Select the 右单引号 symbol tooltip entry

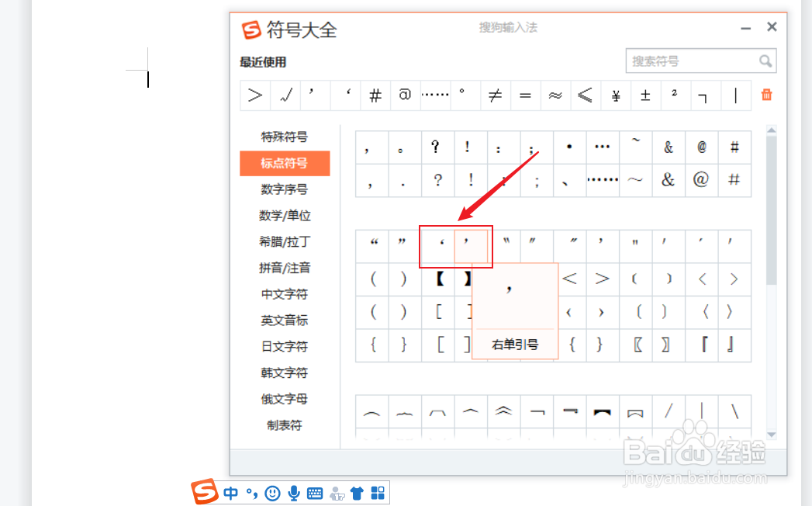point(514,344)
